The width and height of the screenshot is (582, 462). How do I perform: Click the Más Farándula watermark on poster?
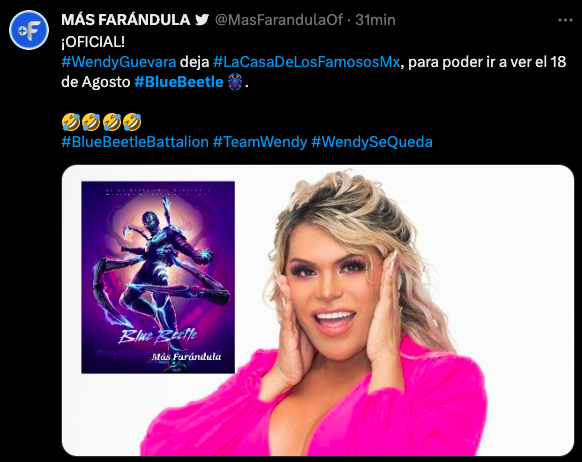187,357
